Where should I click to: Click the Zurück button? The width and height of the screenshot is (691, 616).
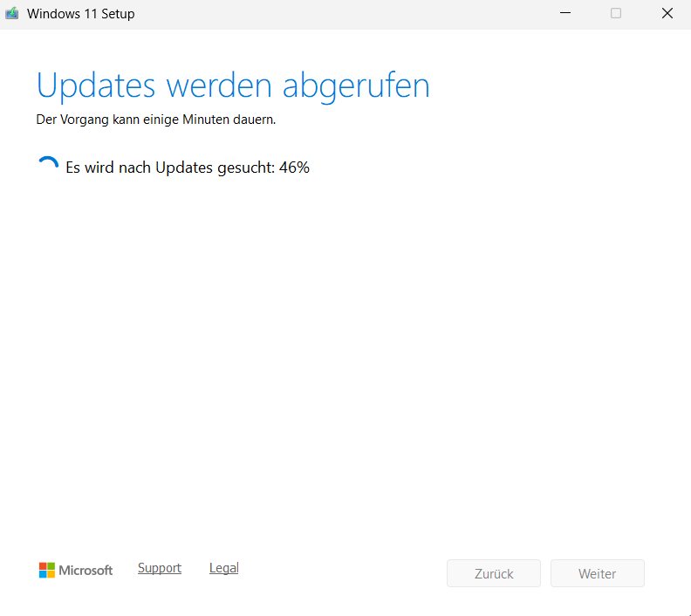(x=494, y=573)
